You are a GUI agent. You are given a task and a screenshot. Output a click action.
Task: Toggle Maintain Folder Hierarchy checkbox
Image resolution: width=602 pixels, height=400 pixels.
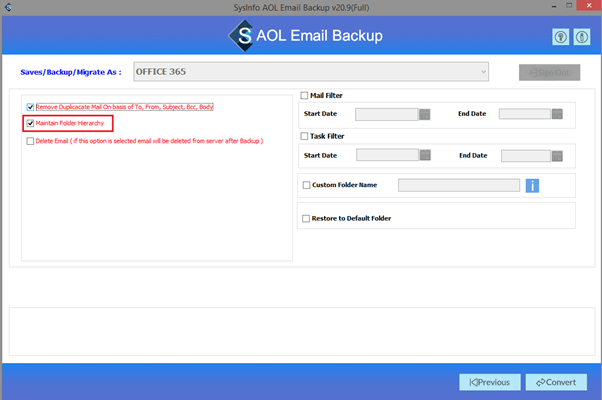[31, 124]
